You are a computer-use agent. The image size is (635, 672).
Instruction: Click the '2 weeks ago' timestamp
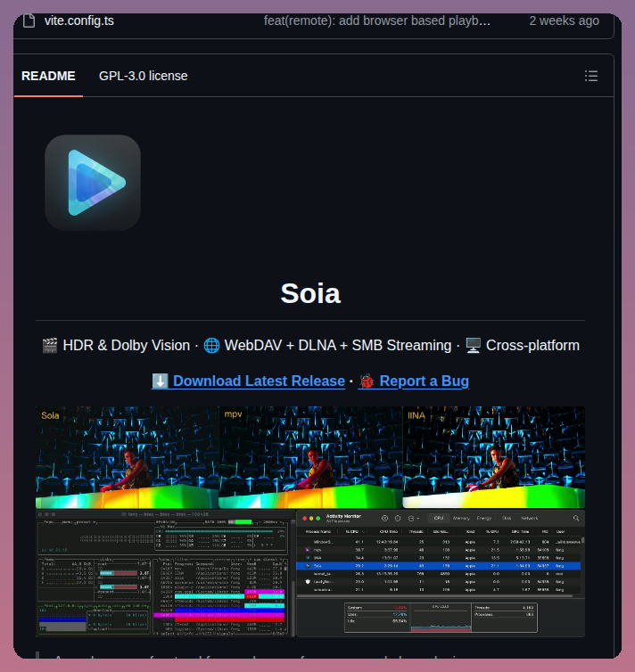click(x=564, y=20)
